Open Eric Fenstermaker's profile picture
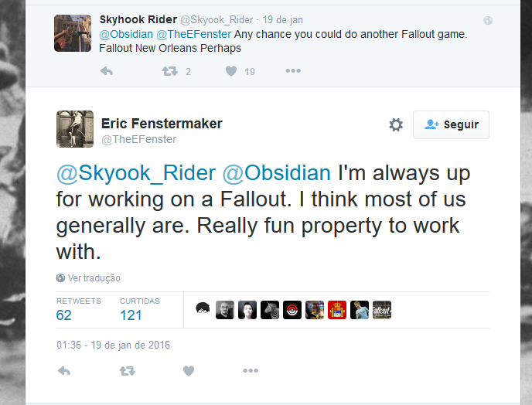The width and height of the screenshot is (532, 405). 75,129
